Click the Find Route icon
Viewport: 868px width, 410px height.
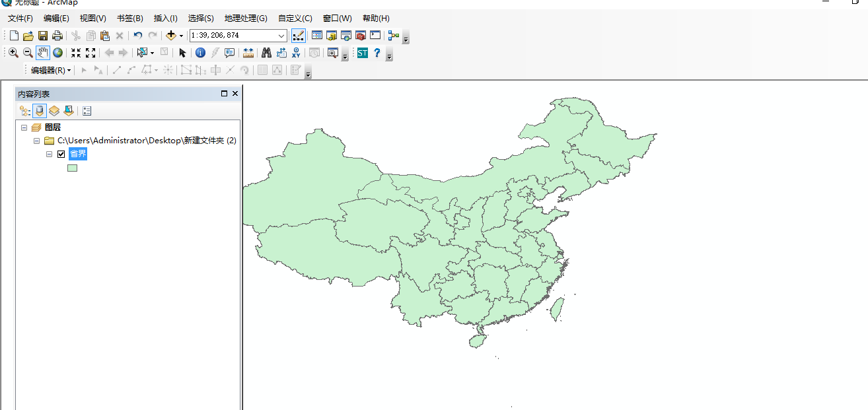pyautogui.click(x=281, y=53)
